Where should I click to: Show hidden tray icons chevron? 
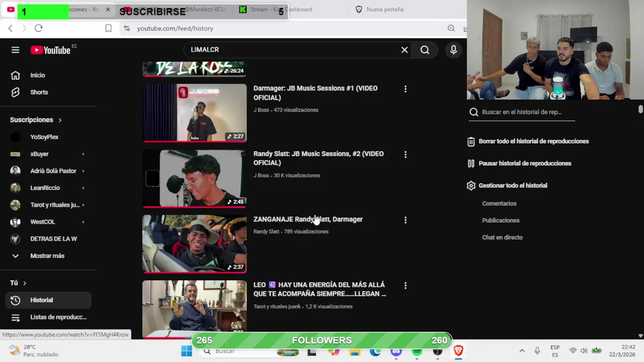[522, 351]
